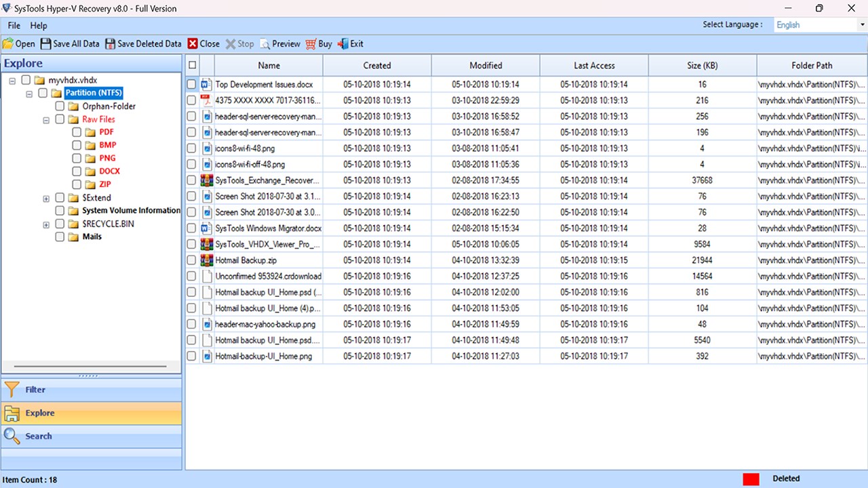
Task: Tick the Partition (NTFS) tree checkbox
Action: coord(43,93)
